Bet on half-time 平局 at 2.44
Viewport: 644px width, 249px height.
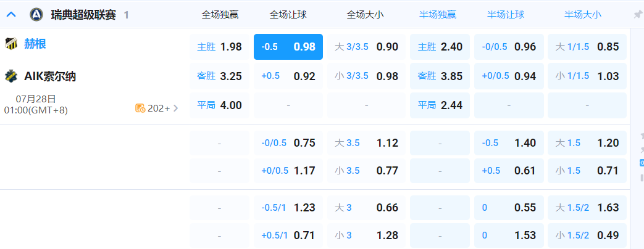tap(440, 105)
